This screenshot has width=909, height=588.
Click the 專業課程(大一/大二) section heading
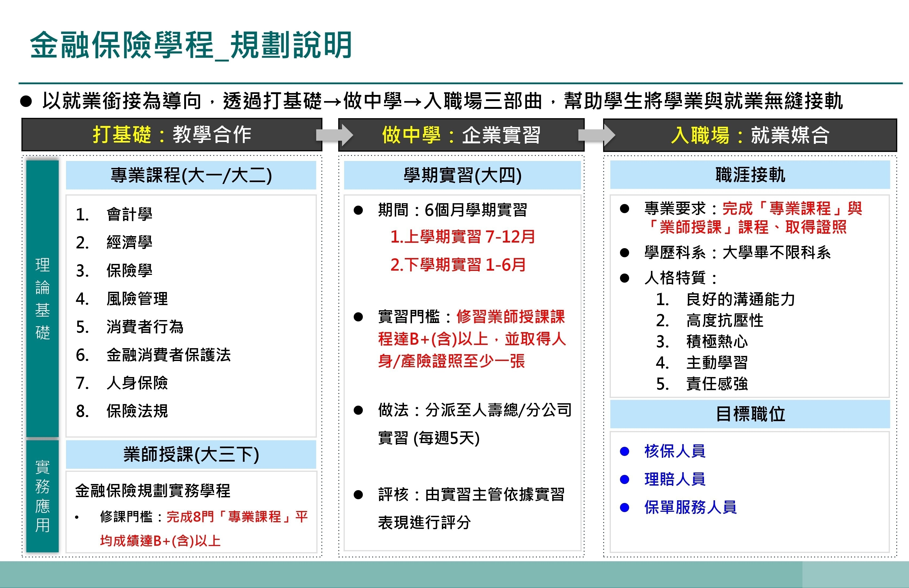tap(191, 175)
